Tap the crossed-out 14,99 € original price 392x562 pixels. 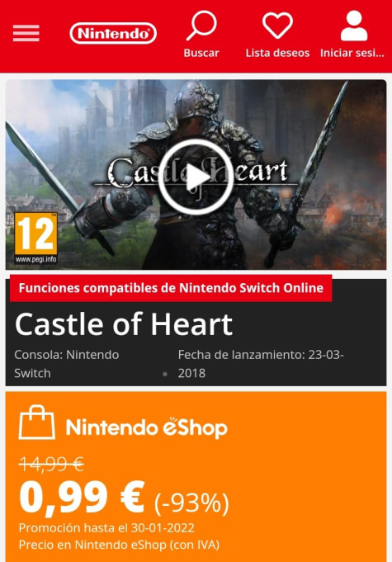[x=51, y=465]
